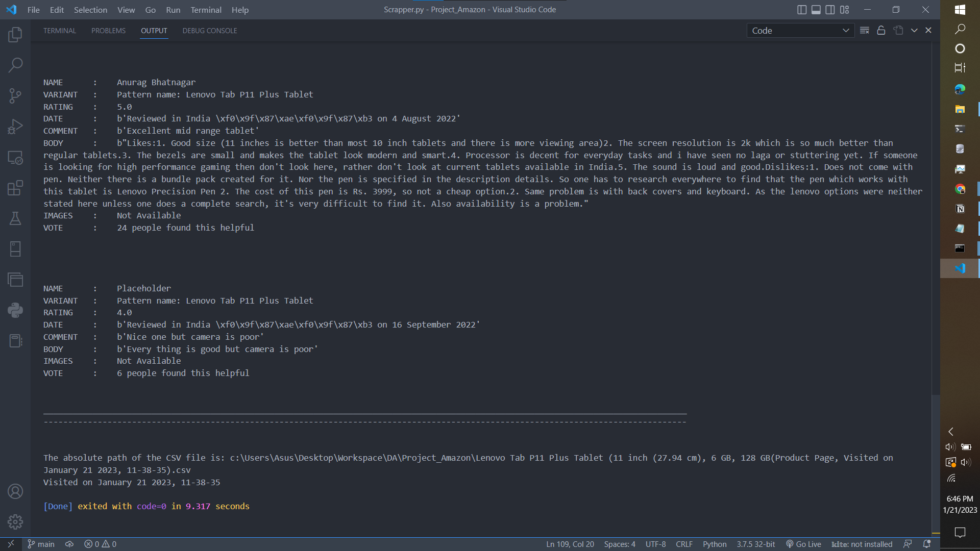Show hidden system tray icons
980x551 pixels.
tap(950, 432)
